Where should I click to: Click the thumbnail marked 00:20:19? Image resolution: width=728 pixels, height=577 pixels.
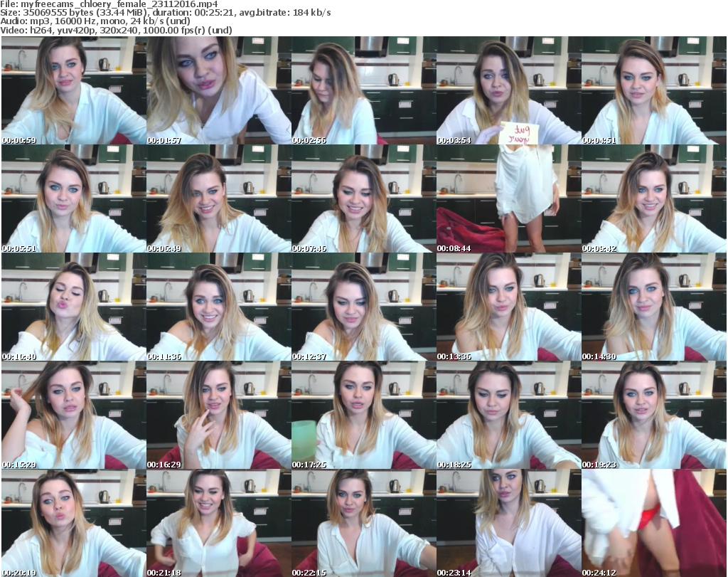pyautogui.click(x=74, y=523)
